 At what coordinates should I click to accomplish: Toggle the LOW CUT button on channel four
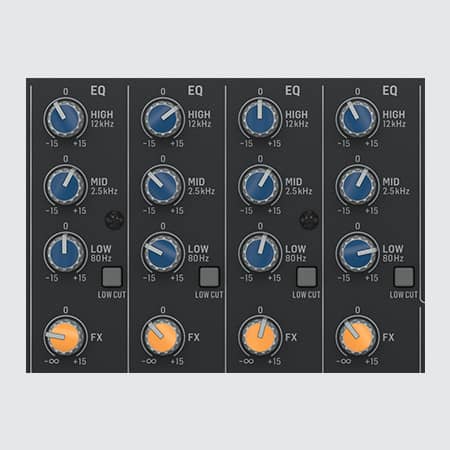[x=404, y=277]
